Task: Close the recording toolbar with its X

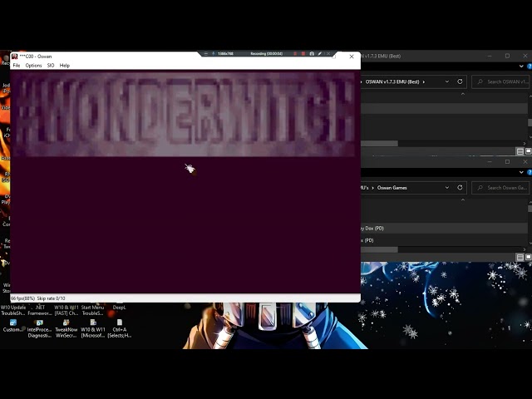Action: (x=328, y=53)
